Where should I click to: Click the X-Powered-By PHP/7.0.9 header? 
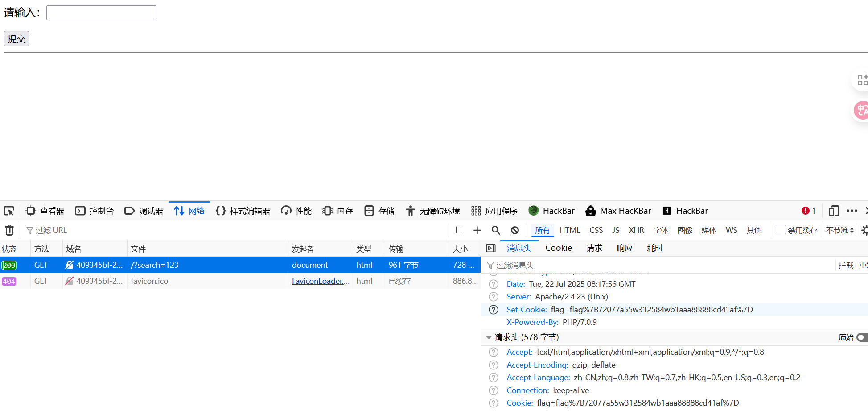tap(551, 322)
